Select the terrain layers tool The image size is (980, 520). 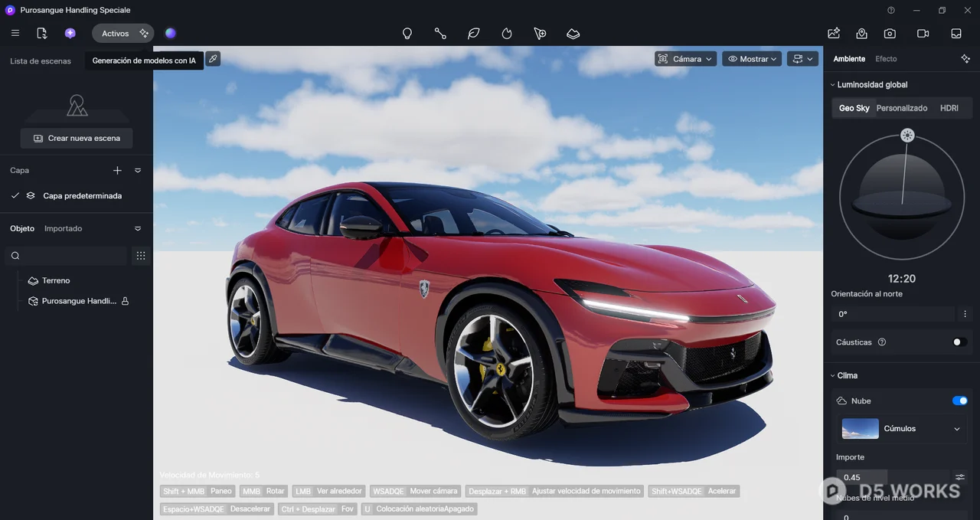(x=573, y=34)
